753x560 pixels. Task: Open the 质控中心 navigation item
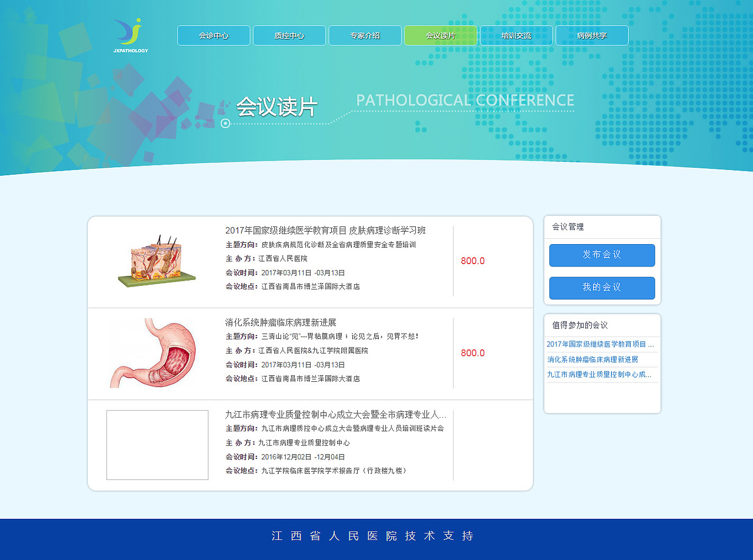pyautogui.click(x=289, y=35)
